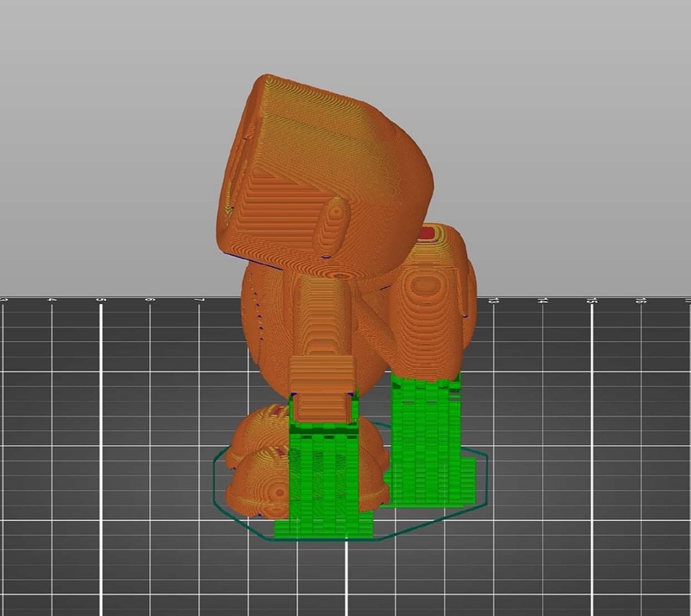Click the bed ruler label "14"
This screenshot has height=616, width=691.
[542, 301]
